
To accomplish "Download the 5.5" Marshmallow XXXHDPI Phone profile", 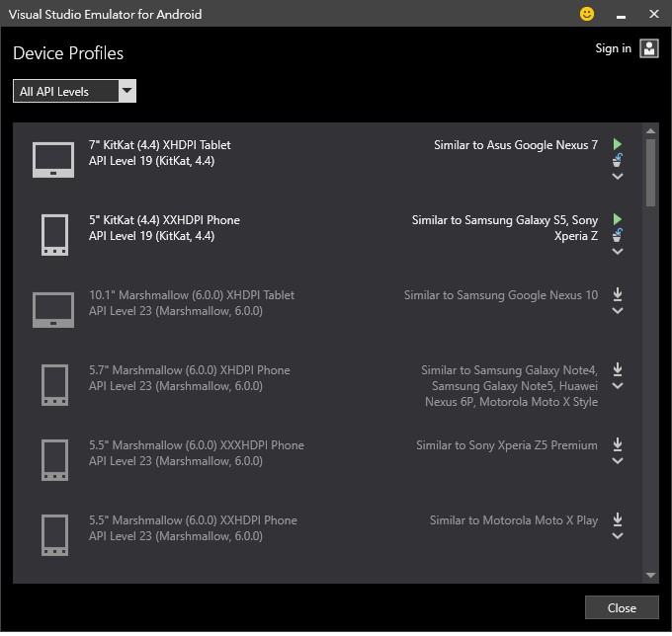I will point(617,444).
